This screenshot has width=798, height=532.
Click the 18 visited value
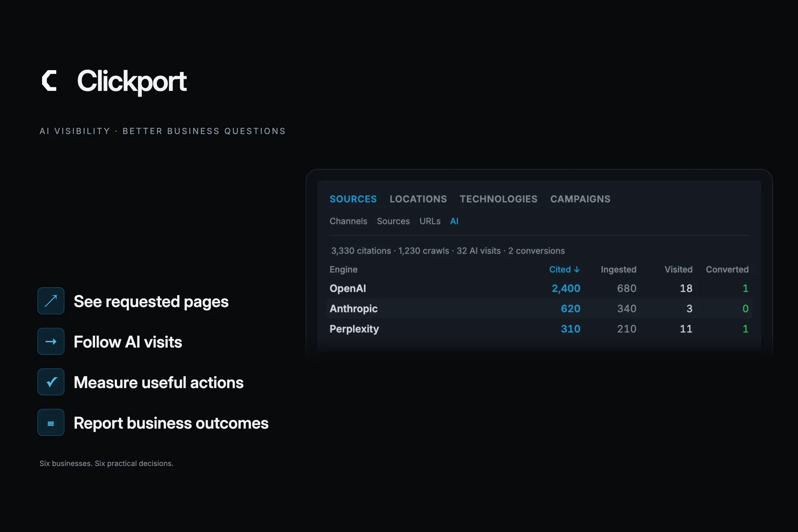pyautogui.click(x=686, y=288)
